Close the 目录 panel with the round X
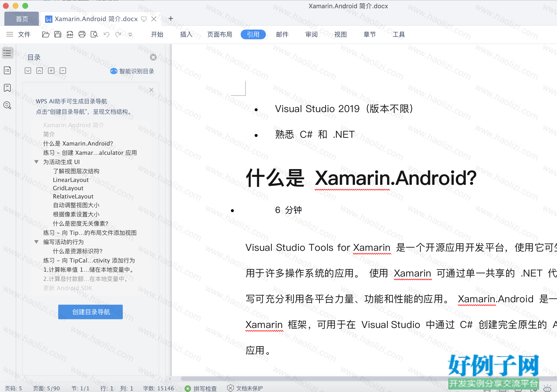 [x=153, y=57]
